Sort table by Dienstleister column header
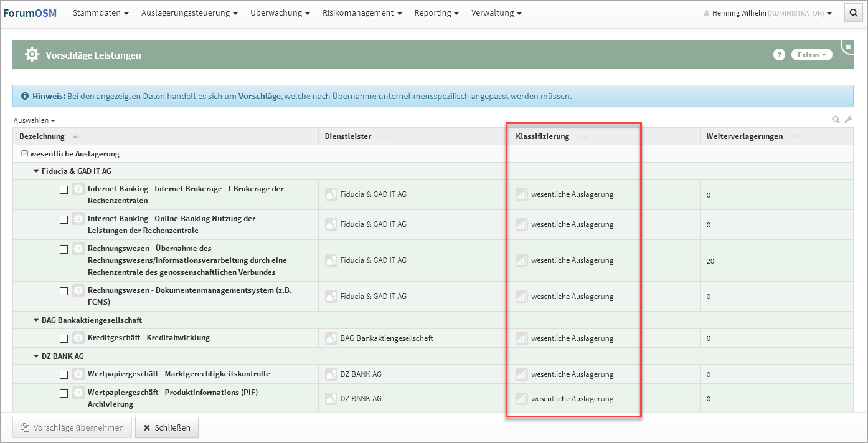The height and width of the screenshot is (443, 868). click(x=348, y=136)
